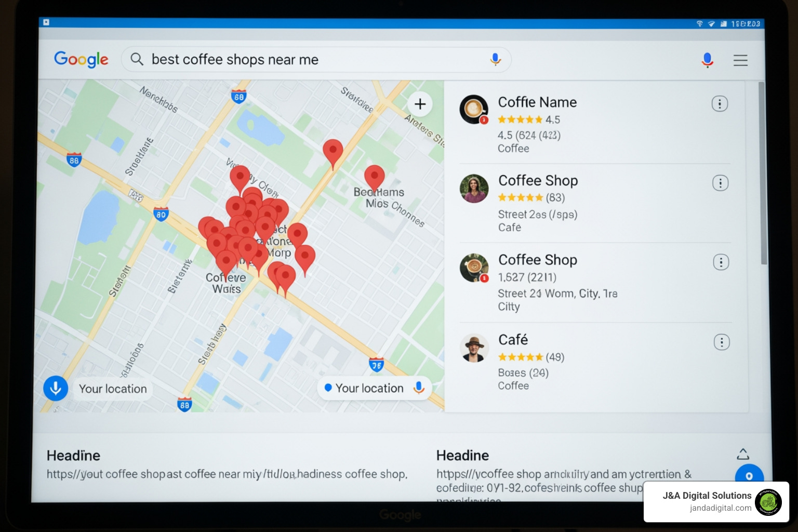798x532 pixels.
Task: Click the Coffee Shop (83) woman avatar
Action: point(474,189)
